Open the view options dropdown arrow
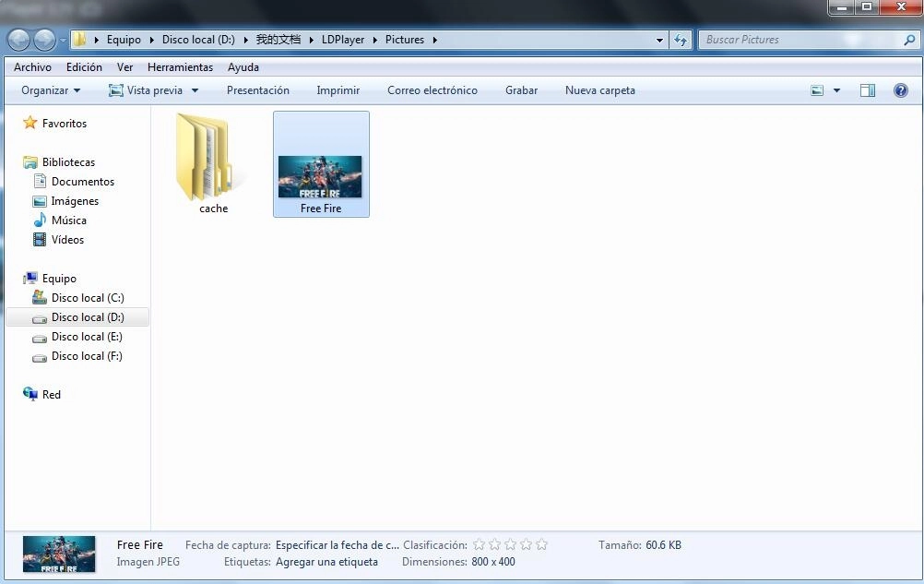 pos(836,90)
